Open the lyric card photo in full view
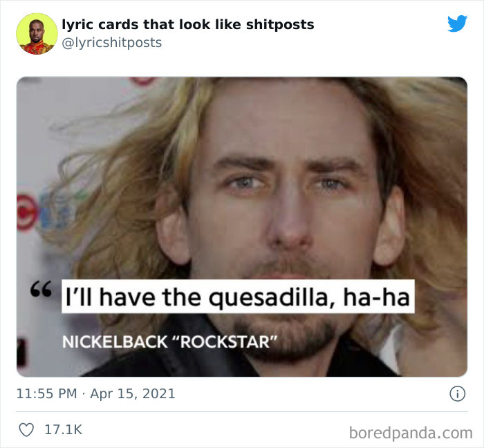Screen dimensions: 484x448 (x=242, y=227)
